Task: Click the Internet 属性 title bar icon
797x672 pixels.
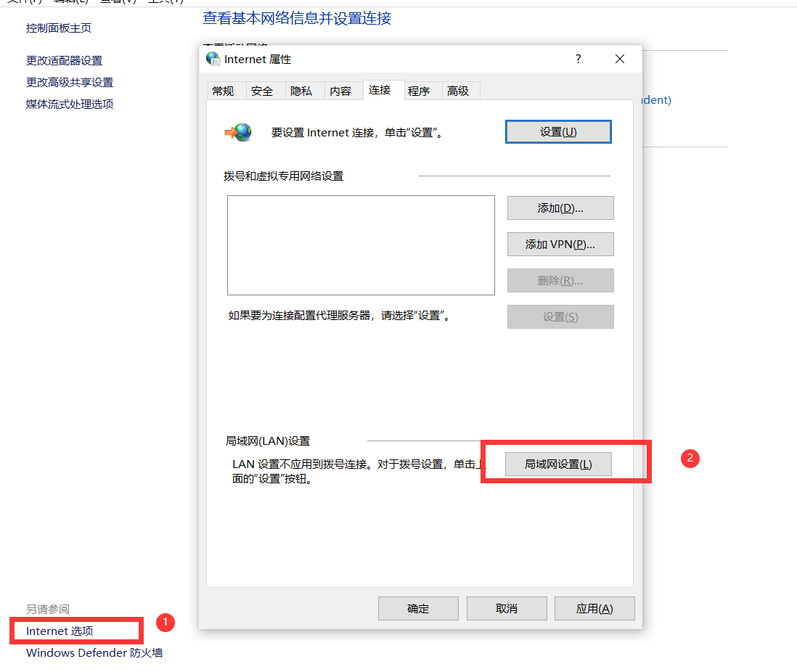Action: point(211,59)
